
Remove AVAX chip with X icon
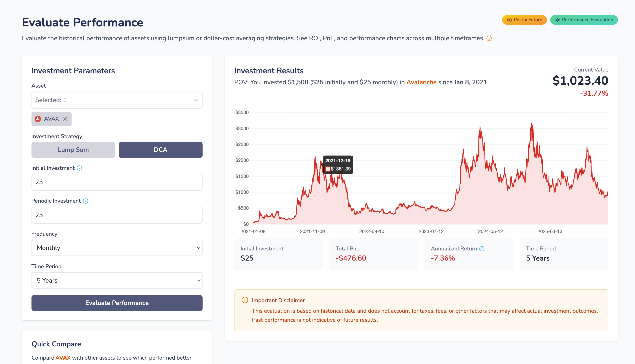(x=65, y=119)
